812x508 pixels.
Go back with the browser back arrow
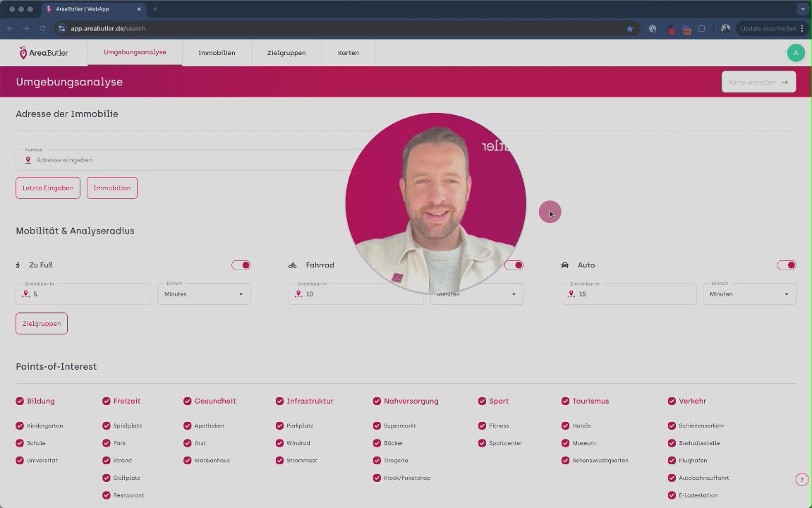click(10, 28)
